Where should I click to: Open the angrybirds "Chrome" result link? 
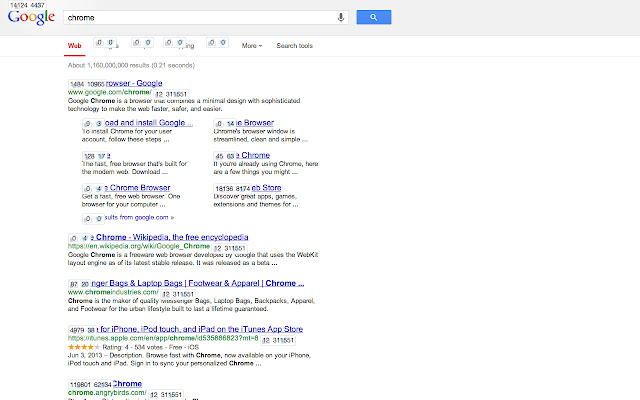click(127, 384)
